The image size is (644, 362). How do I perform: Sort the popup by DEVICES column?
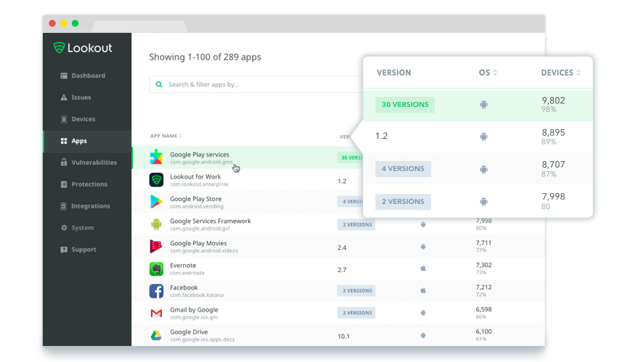click(561, 73)
